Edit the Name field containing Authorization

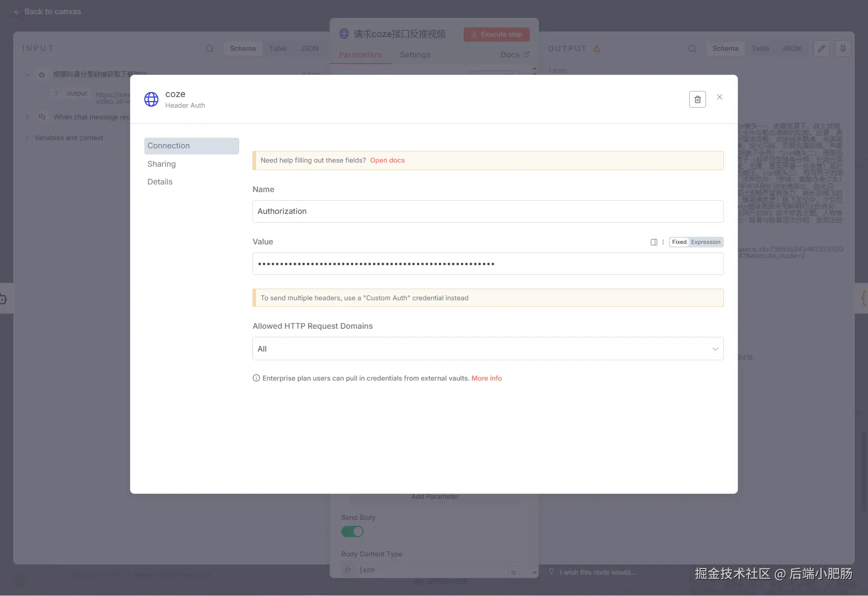point(488,211)
